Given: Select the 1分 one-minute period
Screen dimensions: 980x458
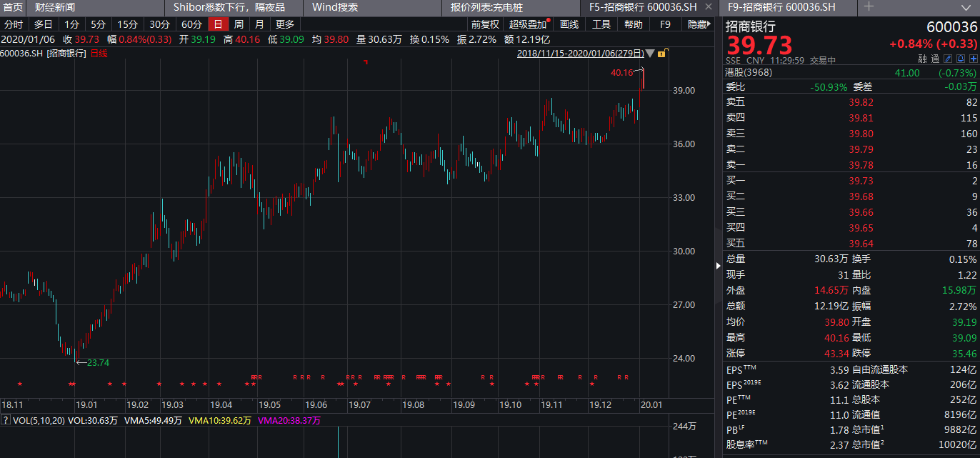Looking at the screenshot, I should click(x=72, y=24).
